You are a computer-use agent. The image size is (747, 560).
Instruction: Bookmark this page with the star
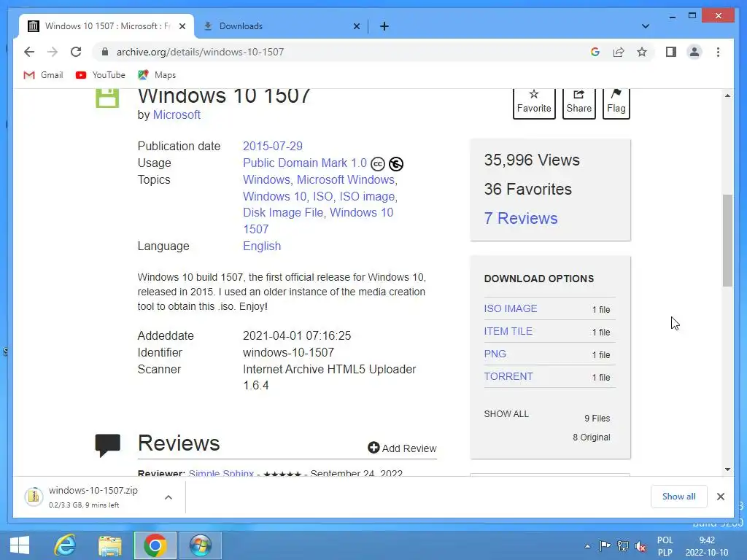pos(642,52)
